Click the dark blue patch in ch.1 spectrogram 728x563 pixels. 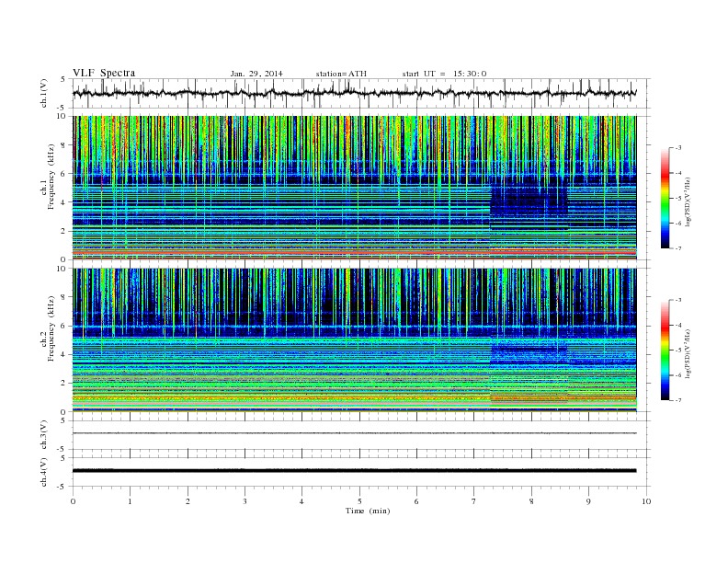[529, 201]
